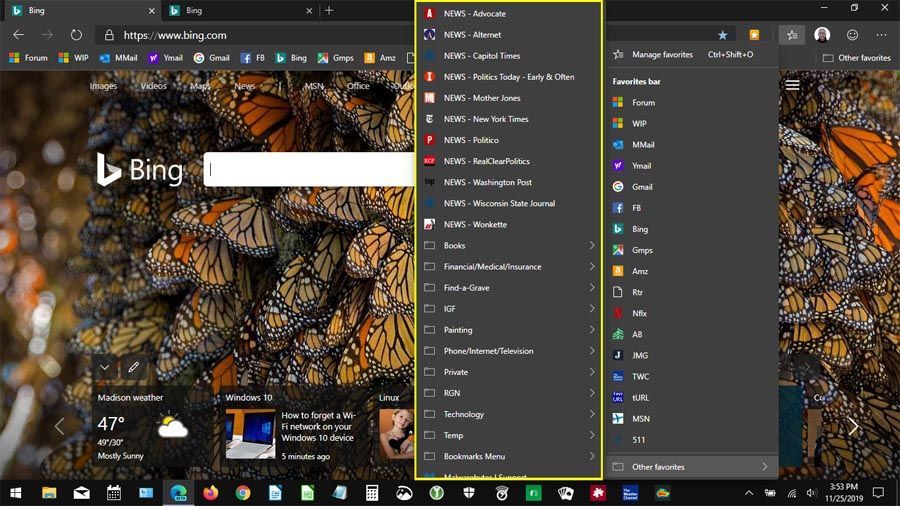Open the Settings and more ellipsis menu
Viewport: 900px width, 506px height.
[882, 35]
